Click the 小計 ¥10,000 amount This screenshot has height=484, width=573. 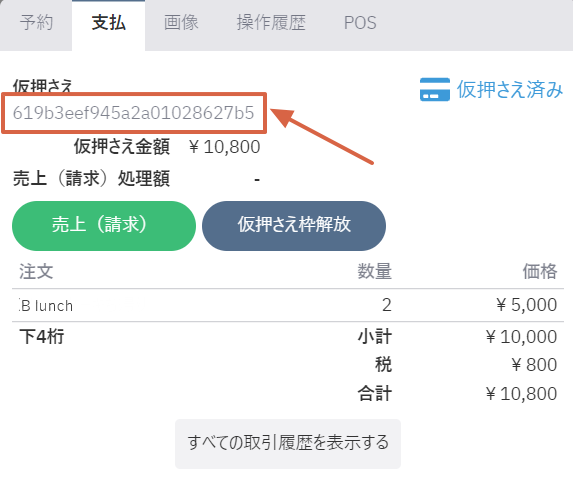[521, 337]
